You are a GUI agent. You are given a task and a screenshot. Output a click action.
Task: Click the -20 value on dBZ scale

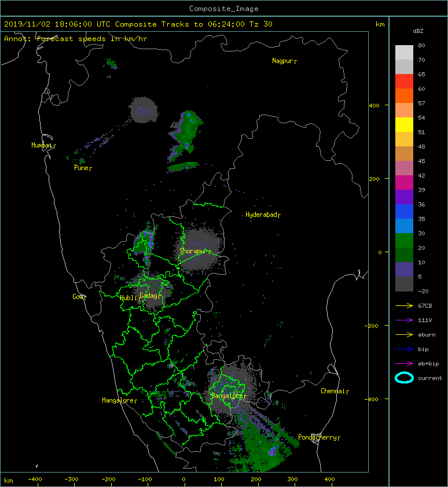[x=423, y=292]
